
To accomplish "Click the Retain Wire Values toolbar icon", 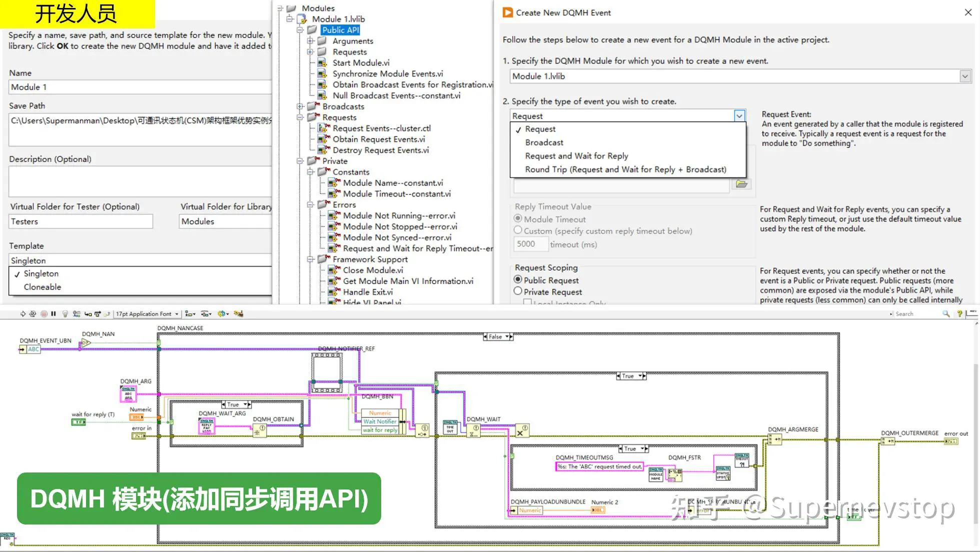I will [x=77, y=314].
